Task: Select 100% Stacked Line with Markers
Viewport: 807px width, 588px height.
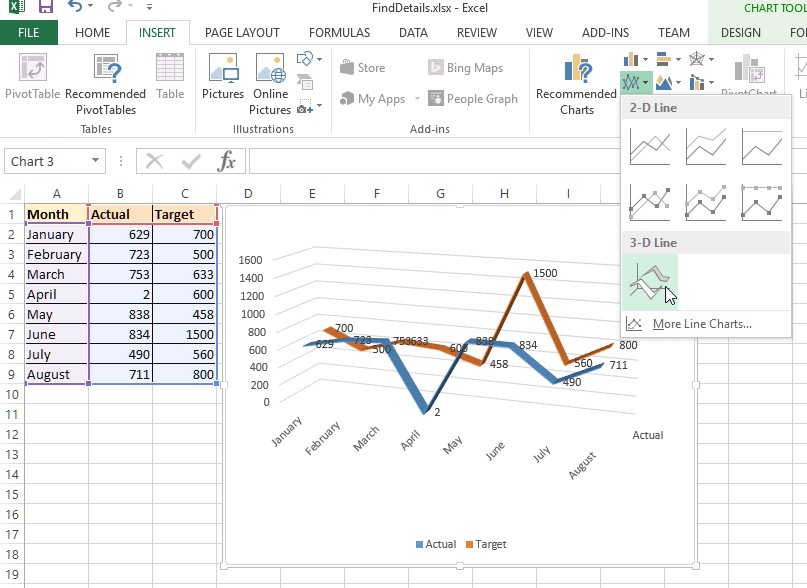Action: pos(762,203)
